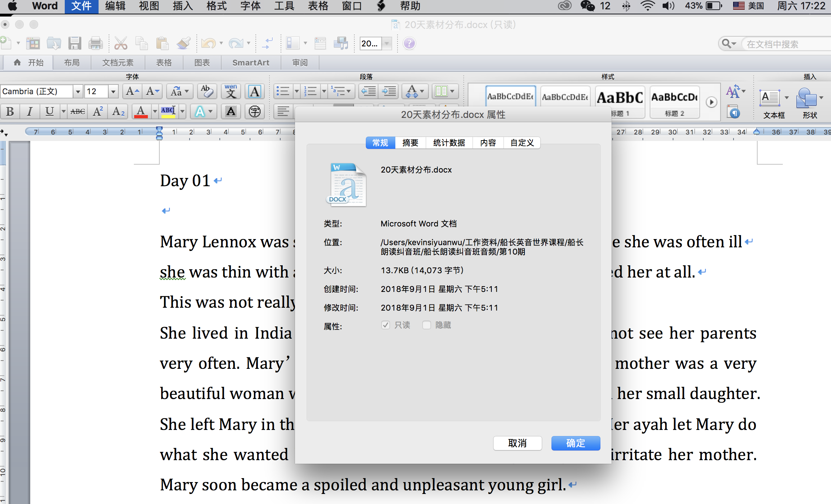Screen dimensions: 831x504
Task: Click the Print icon in toolbar
Action: (x=96, y=43)
